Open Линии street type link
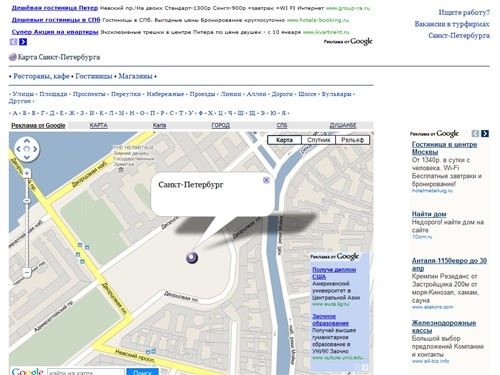 pyautogui.click(x=231, y=94)
